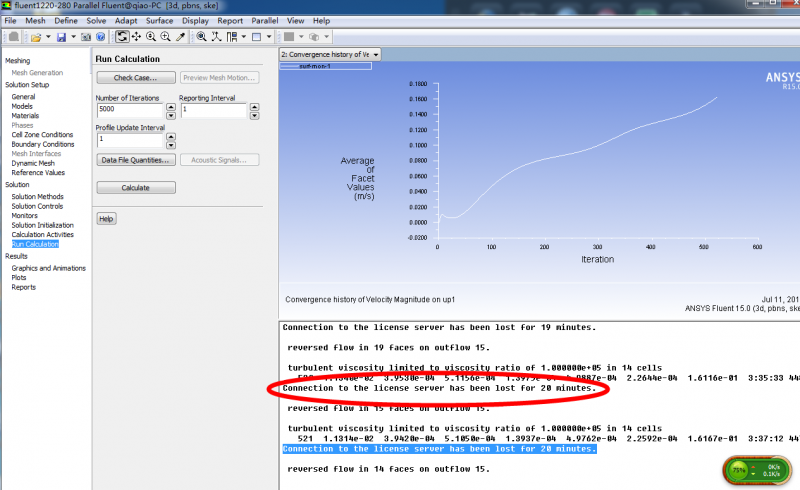Open the Mesh menu

pos(35,21)
